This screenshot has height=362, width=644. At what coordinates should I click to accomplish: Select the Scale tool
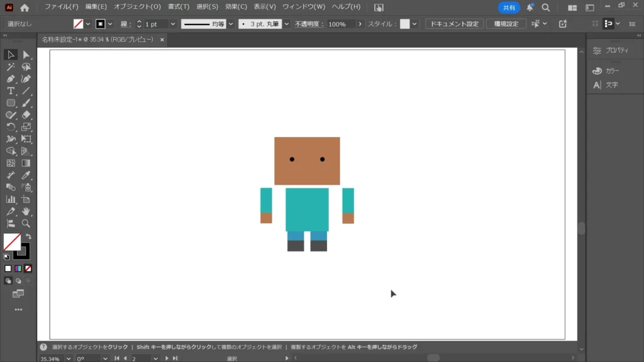[x=26, y=127]
